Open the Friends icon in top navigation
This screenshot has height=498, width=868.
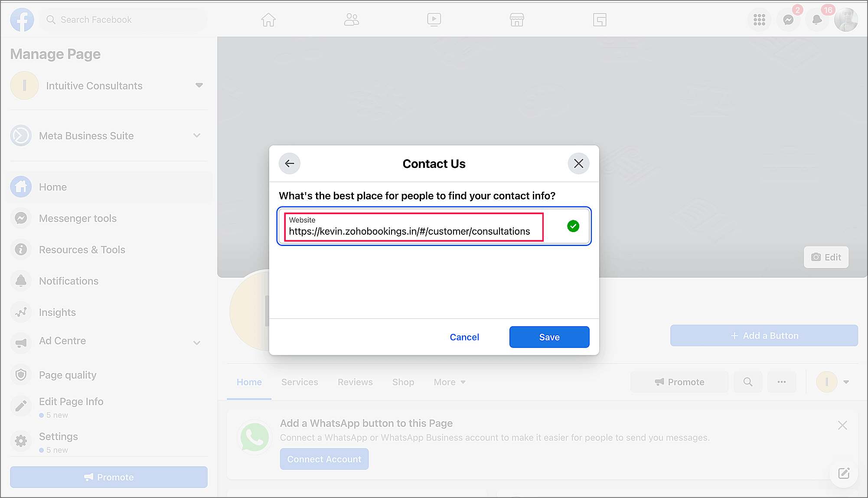pos(351,20)
